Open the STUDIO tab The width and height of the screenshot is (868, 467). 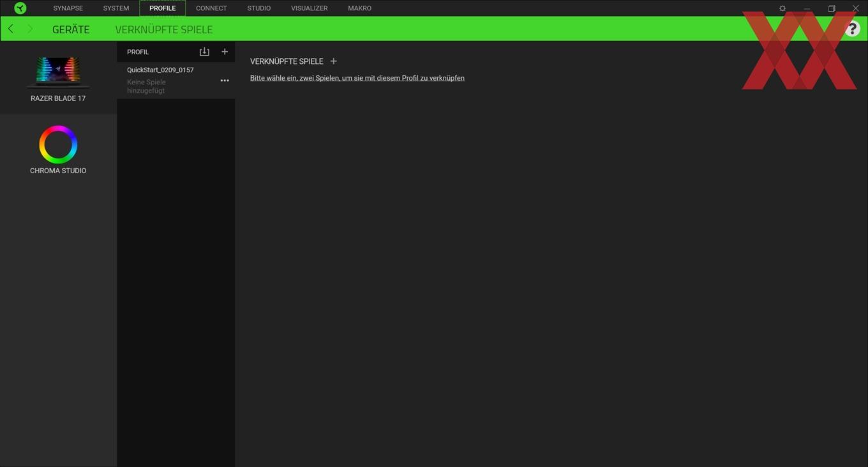(259, 8)
